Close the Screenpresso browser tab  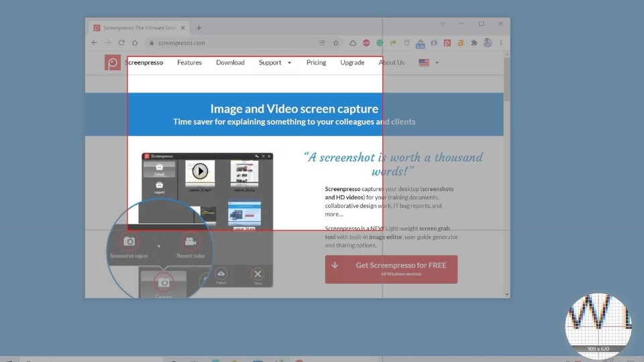point(182,28)
